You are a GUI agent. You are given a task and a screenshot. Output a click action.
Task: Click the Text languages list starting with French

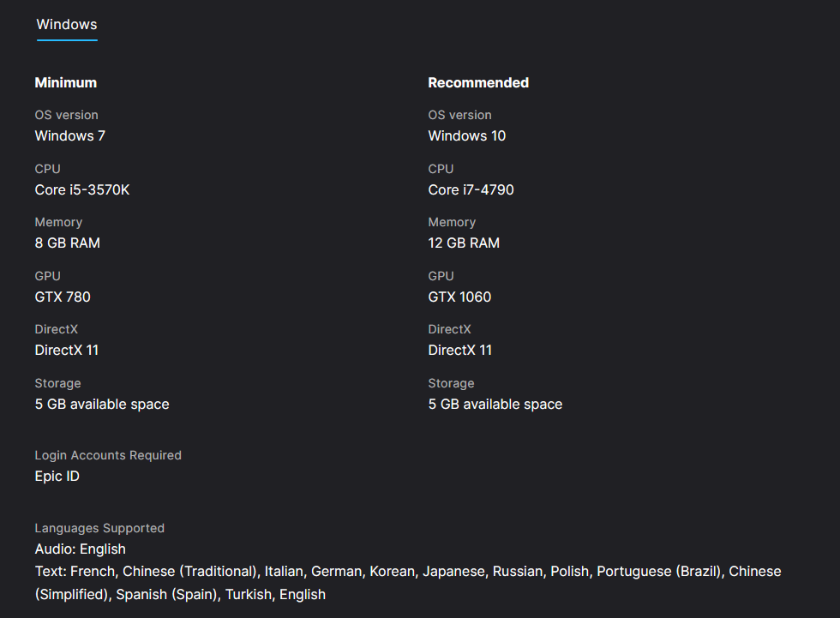click(408, 571)
